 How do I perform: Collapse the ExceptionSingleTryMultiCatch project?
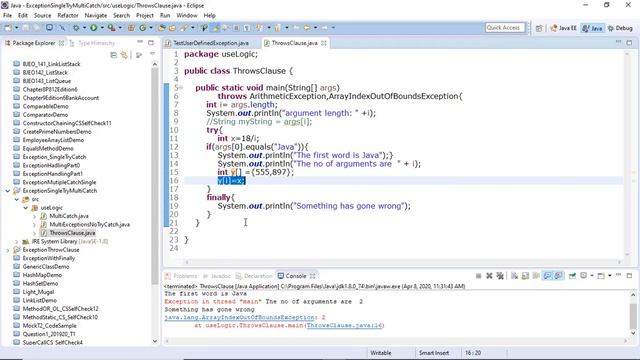click(x=8, y=191)
